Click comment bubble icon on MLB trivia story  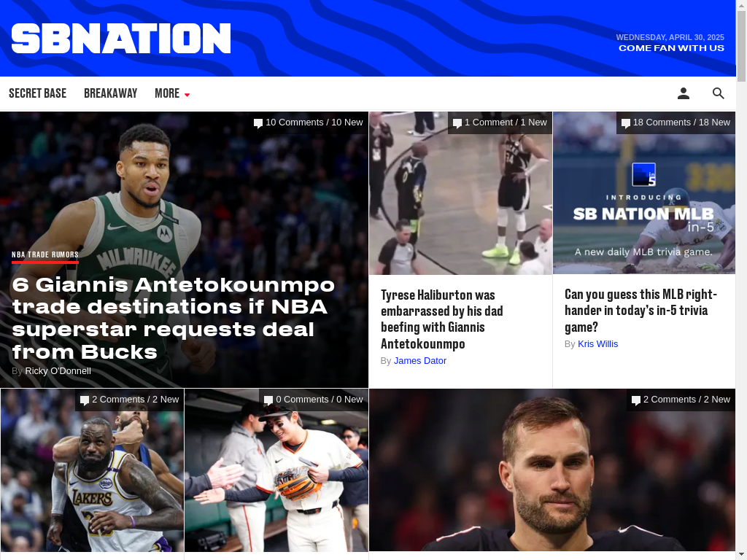coord(625,123)
